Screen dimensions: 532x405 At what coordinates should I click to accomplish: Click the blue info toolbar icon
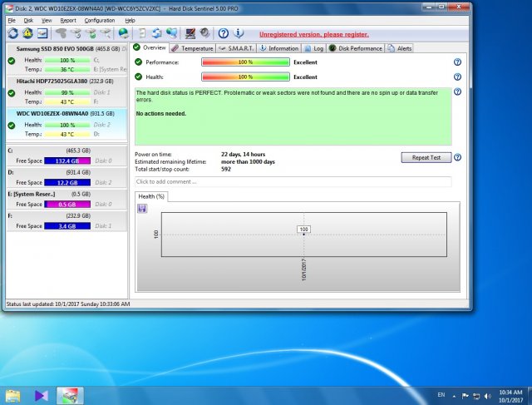point(239,34)
